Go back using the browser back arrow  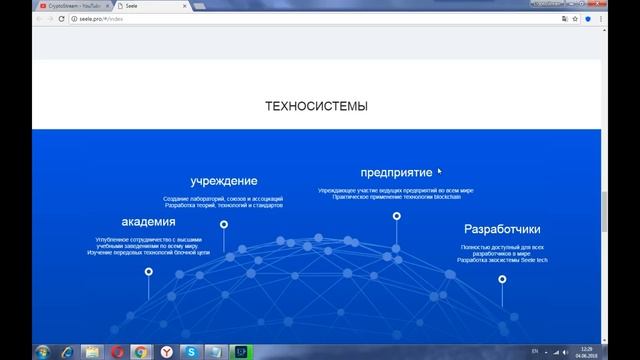click(40, 19)
